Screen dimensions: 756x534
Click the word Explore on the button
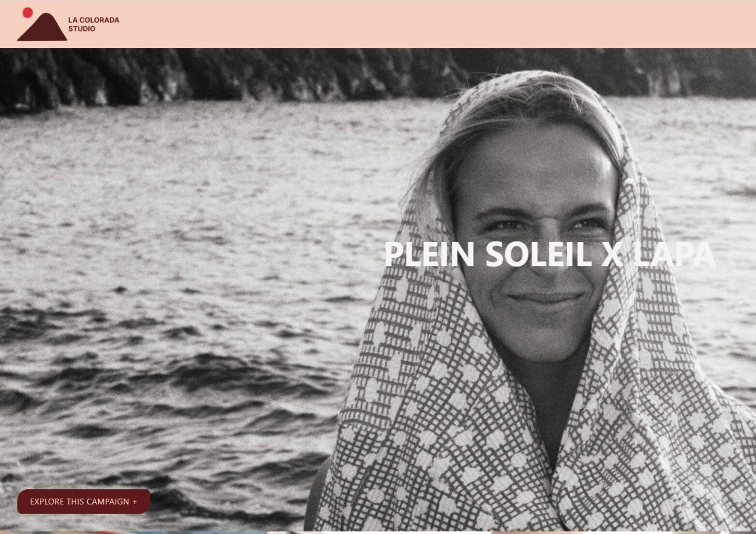coord(46,502)
